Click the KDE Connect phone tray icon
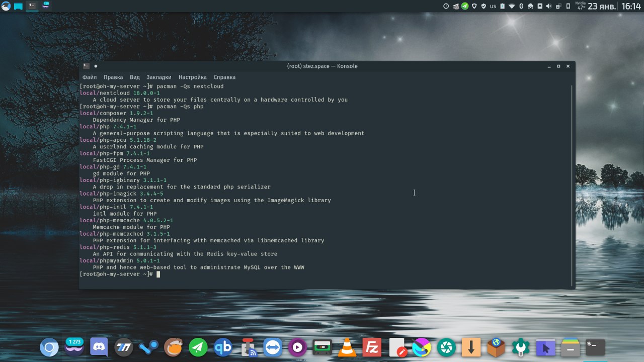The width and height of the screenshot is (644, 362). click(568, 6)
